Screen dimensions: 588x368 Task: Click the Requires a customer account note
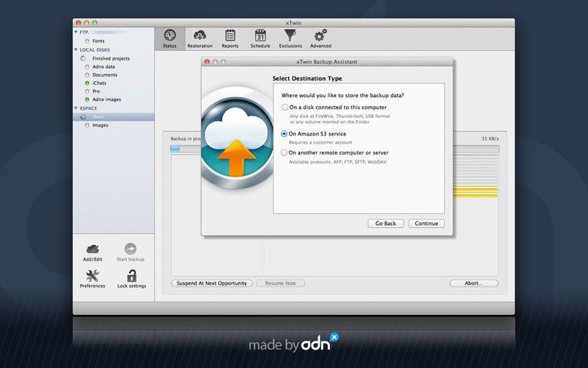pos(320,143)
